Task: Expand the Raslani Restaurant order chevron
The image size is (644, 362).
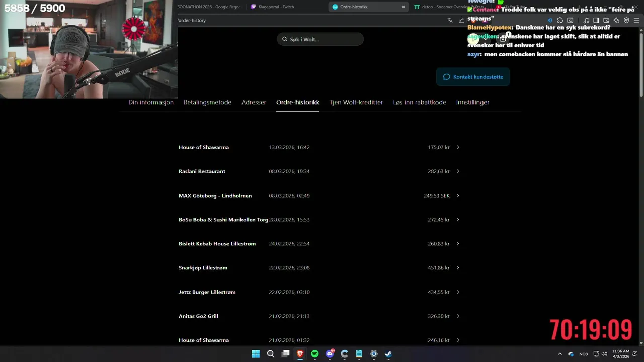Action: 458,171
